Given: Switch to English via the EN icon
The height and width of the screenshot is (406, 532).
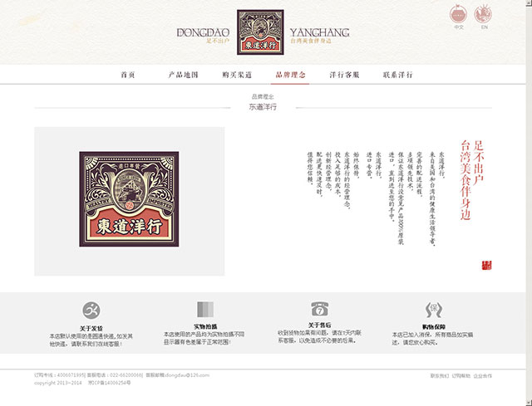Looking at the screenshot, I should point(483,14).
